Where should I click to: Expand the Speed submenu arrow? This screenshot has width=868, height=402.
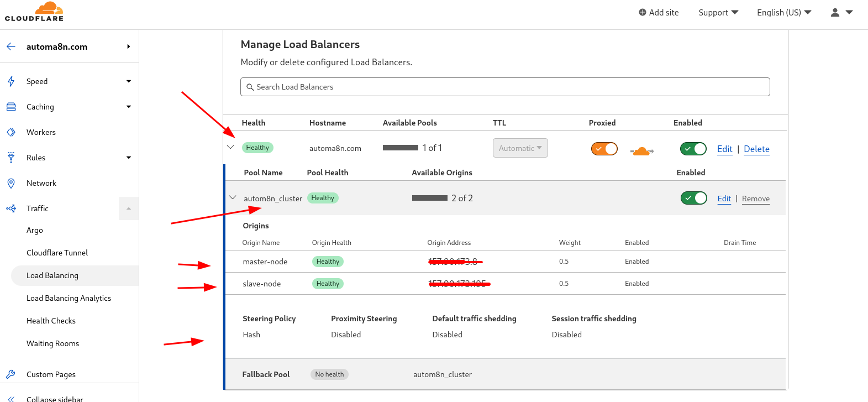pos(129,81)
